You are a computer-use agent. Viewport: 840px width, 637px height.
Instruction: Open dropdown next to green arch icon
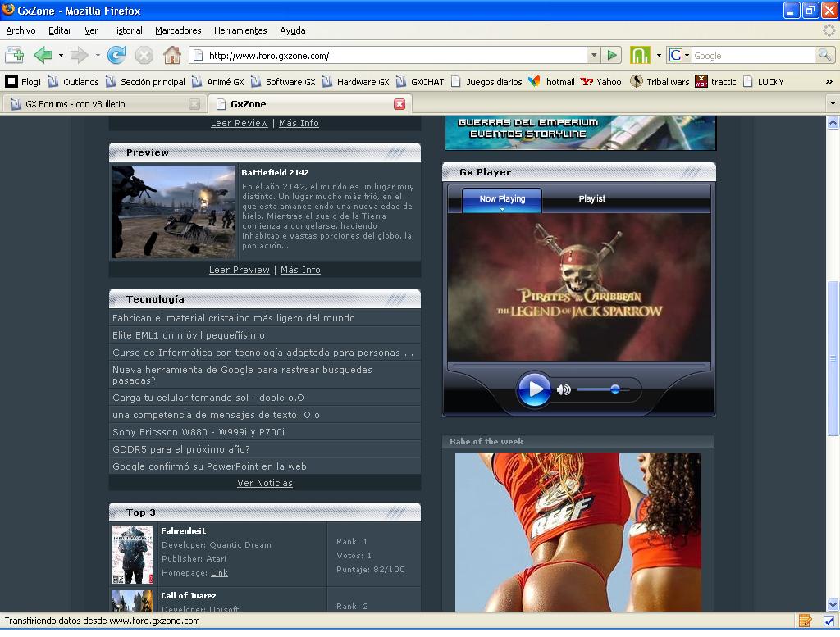[x=659, y=55]
